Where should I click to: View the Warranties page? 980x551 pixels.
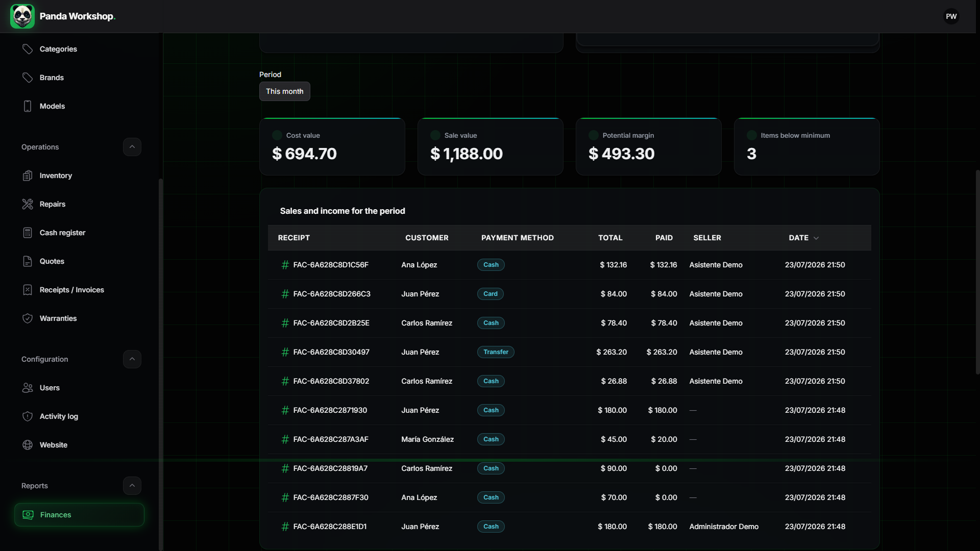click(79, 318)
